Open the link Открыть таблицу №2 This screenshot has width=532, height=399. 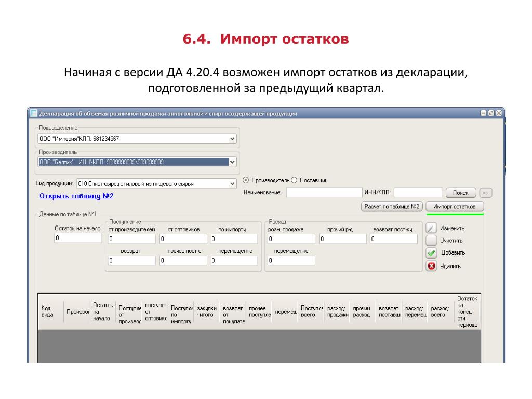76,196
